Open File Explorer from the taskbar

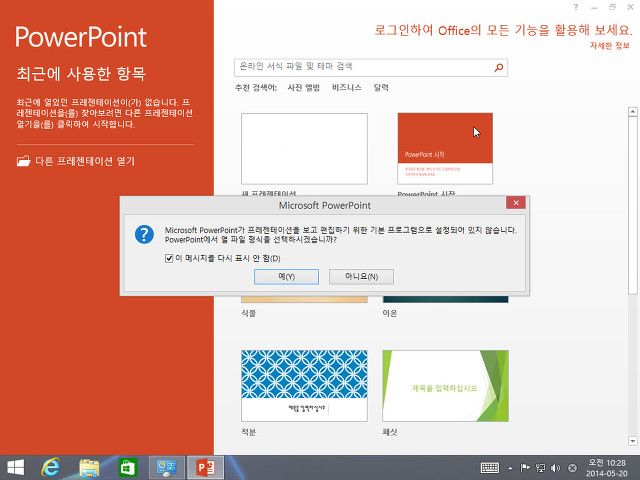[x=89, y=468]
